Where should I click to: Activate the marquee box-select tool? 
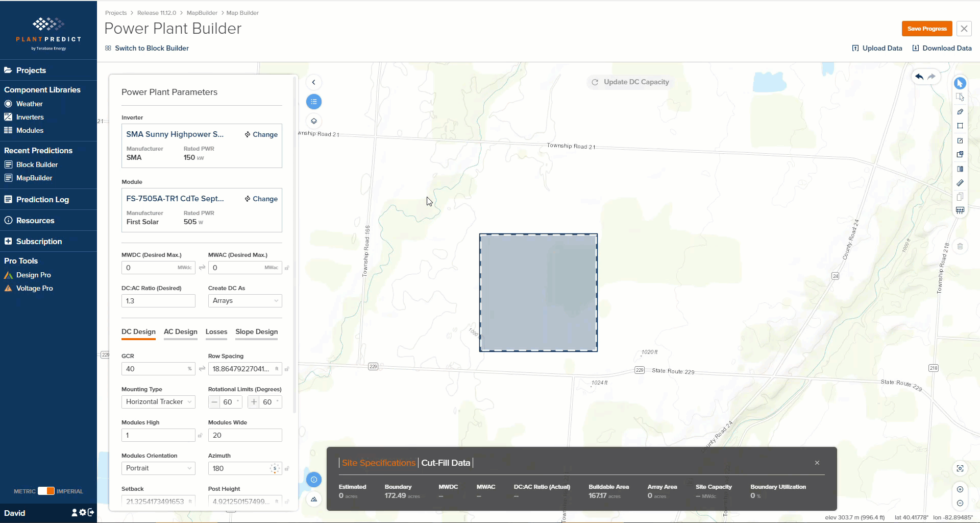point(960,97)
